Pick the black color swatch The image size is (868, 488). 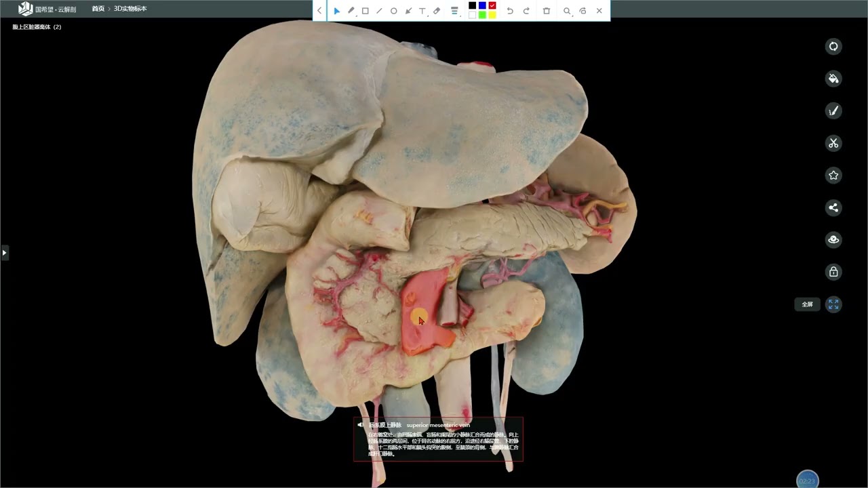pos(473,6)
